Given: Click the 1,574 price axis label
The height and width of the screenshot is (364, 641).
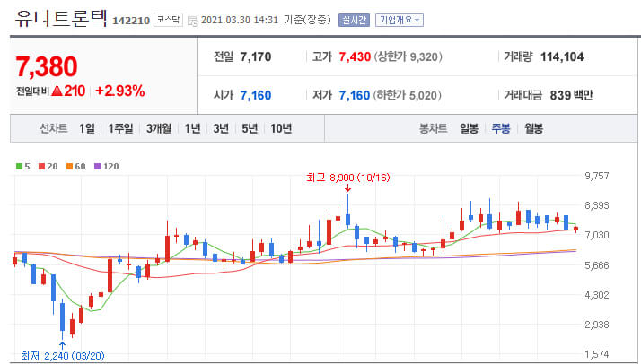Looking at the screenshot, I should click(597, 354).
